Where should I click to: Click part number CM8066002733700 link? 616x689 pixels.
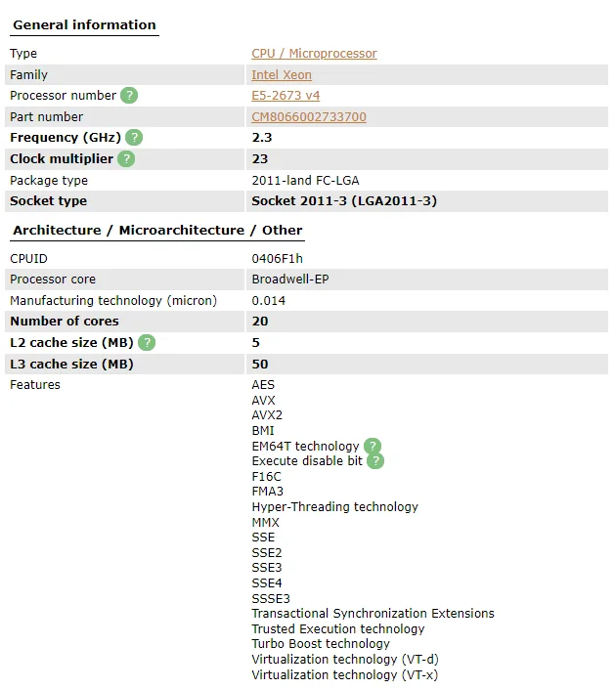point(309,117)
